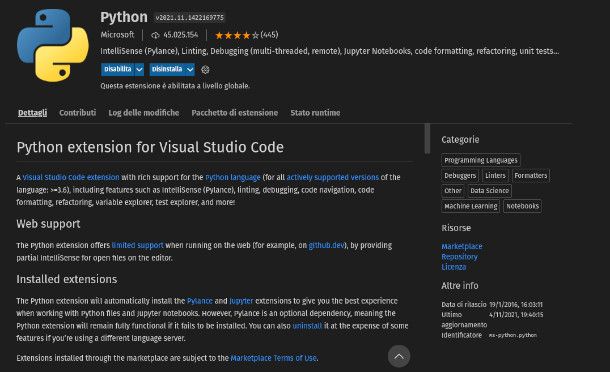The image size is (610, 372).
Task: Click the install count cloud icon
Action: click(x=155, y=35)
